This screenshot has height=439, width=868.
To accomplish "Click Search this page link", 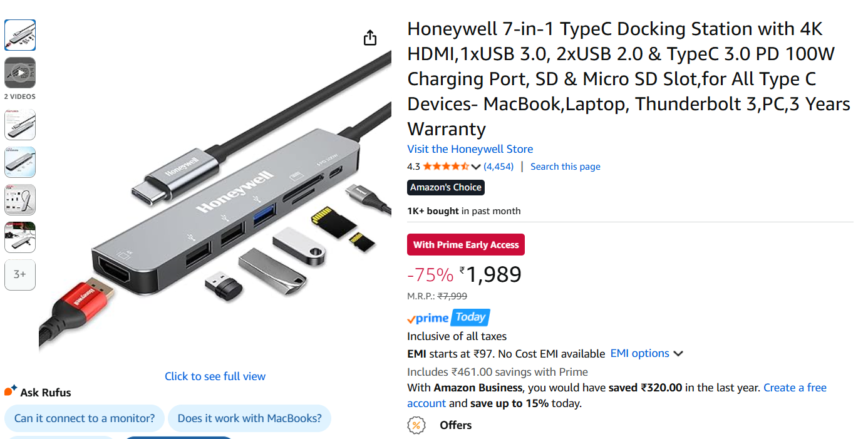I will point(565,167).
